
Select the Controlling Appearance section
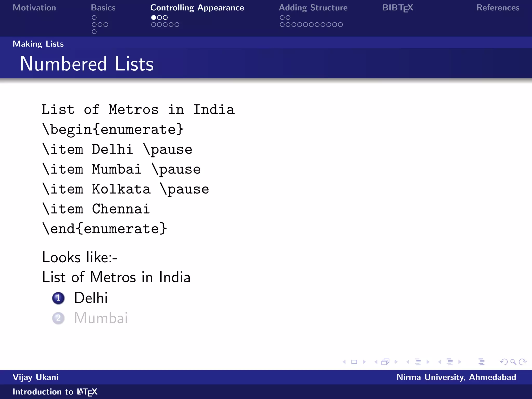(x=197, y=8)
